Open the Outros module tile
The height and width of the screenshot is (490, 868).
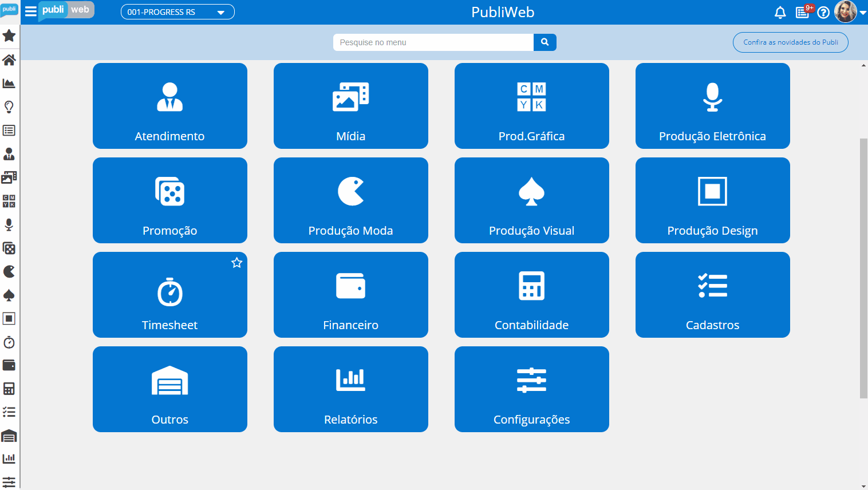click(x=170, y=389)
